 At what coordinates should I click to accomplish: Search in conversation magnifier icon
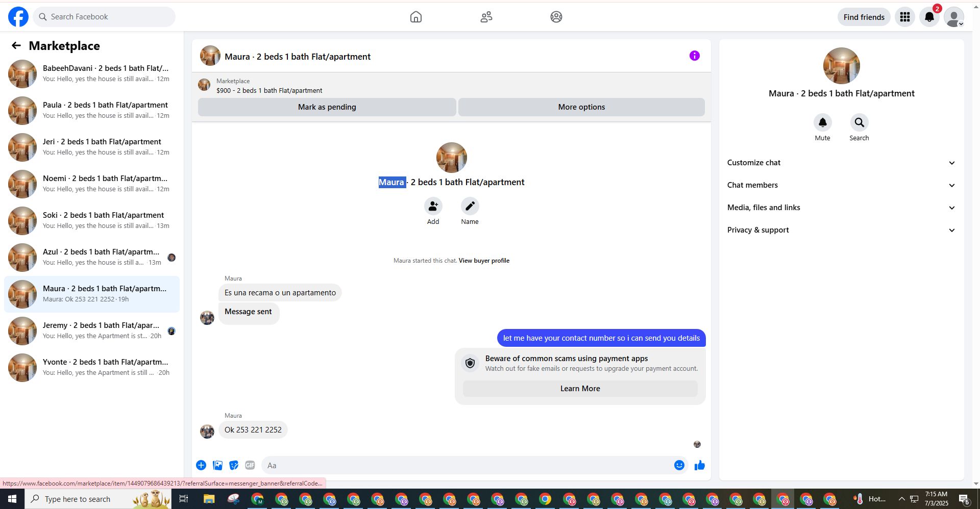click(860, 122)
